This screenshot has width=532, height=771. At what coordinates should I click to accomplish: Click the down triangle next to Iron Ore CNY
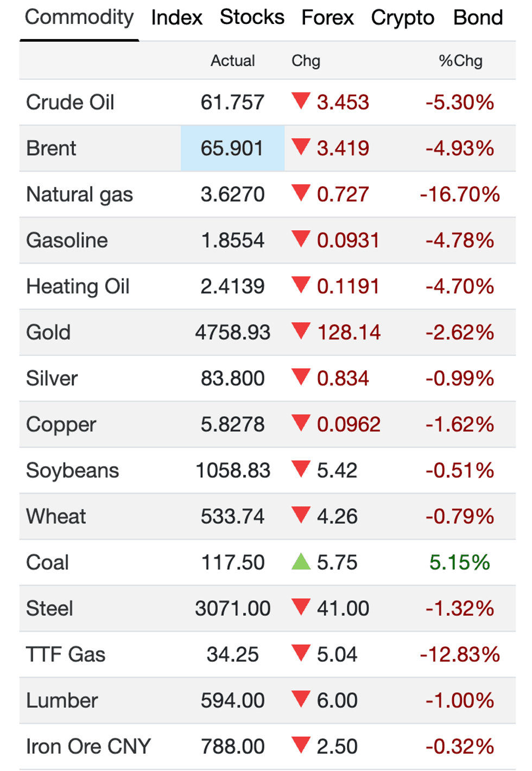[x=301, y=747]
